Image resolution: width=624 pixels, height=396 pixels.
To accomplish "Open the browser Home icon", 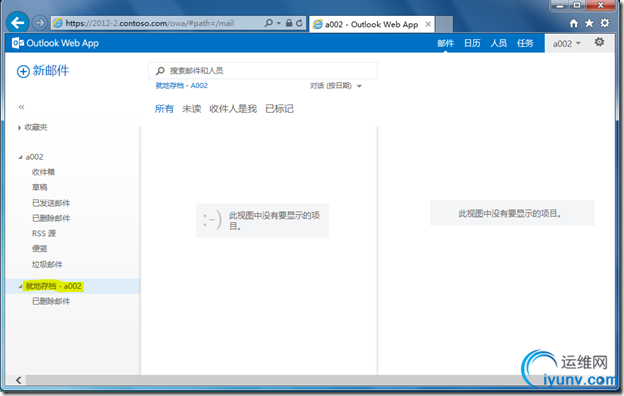I will coord(573,23).
